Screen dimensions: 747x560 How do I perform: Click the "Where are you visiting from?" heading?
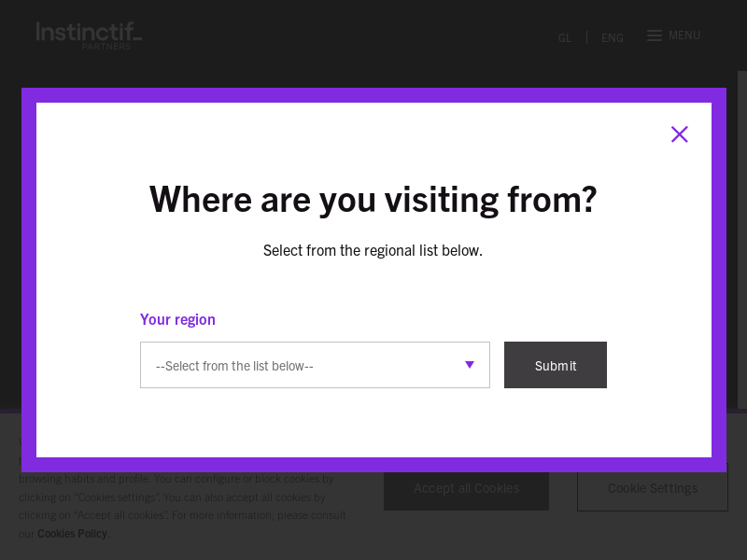(x=373, y=199)
